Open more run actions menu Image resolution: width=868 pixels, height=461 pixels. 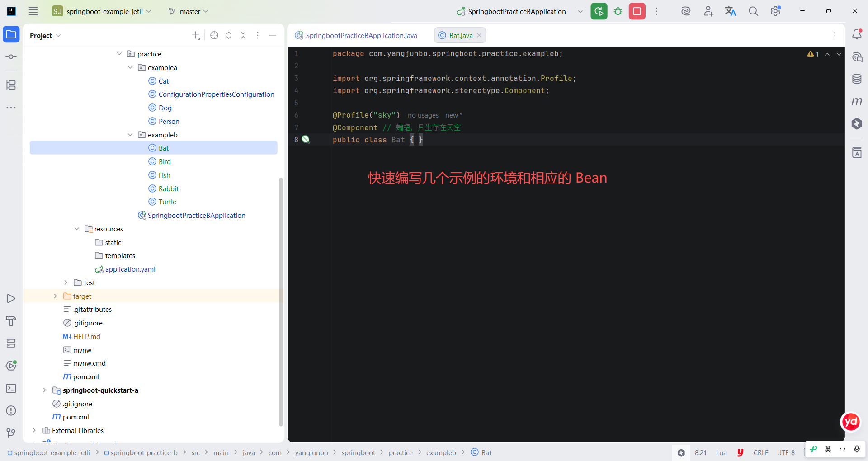(656, 11)
